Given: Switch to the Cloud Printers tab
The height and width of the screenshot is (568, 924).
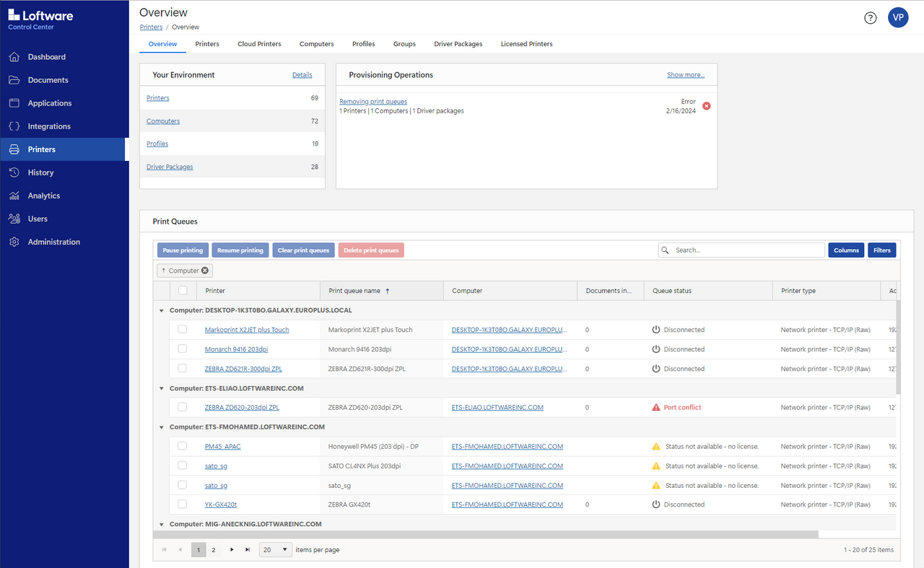Looking at the screenshot, I should coord(259,44).
